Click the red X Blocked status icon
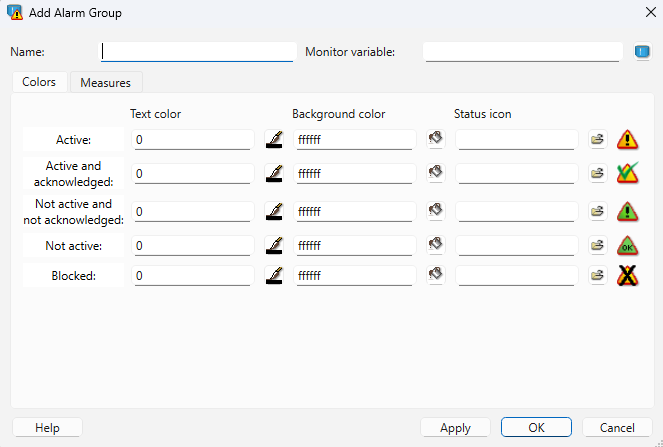 pyautogui.click(x=628, y=276)
